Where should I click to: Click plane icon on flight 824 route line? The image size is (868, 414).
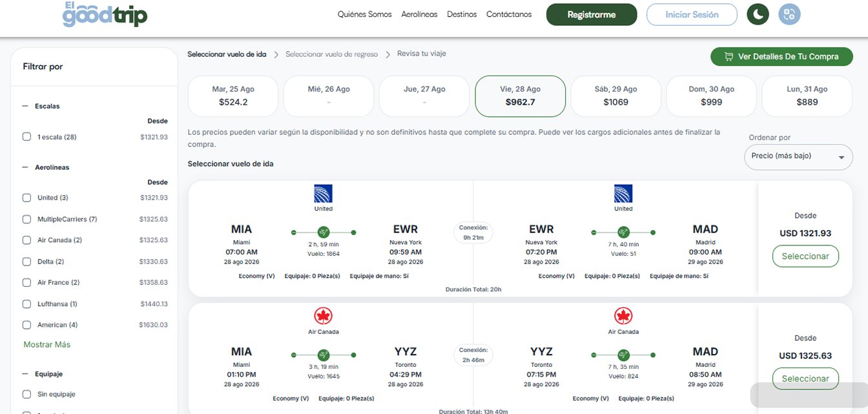623,355
